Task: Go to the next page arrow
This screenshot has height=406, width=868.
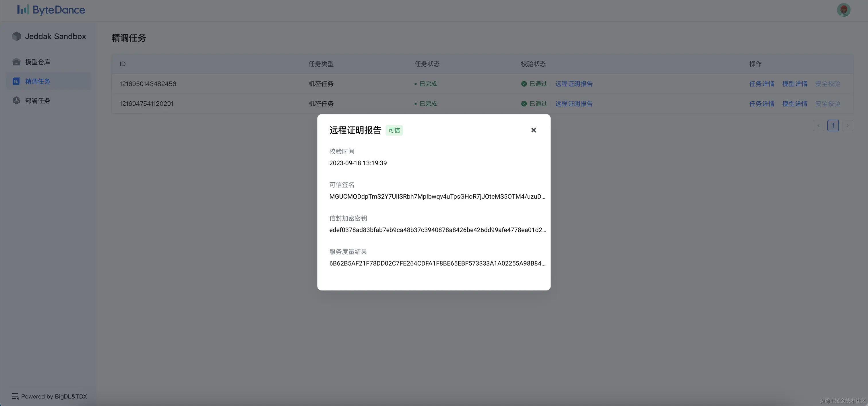Action: 847,125
